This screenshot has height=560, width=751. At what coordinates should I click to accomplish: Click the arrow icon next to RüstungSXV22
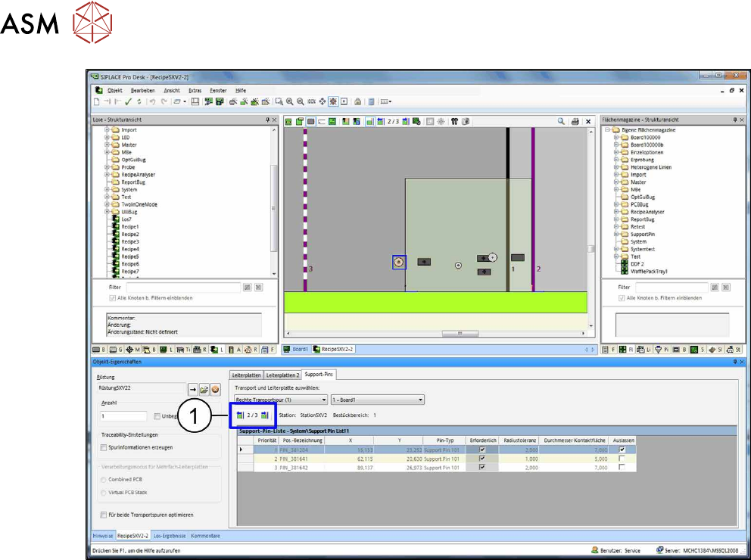193,388
